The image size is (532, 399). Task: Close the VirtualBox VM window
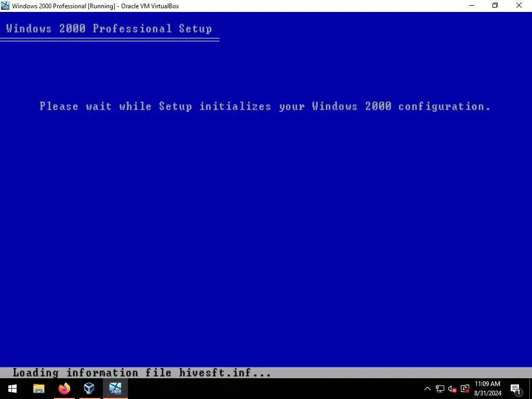point(519,6)
